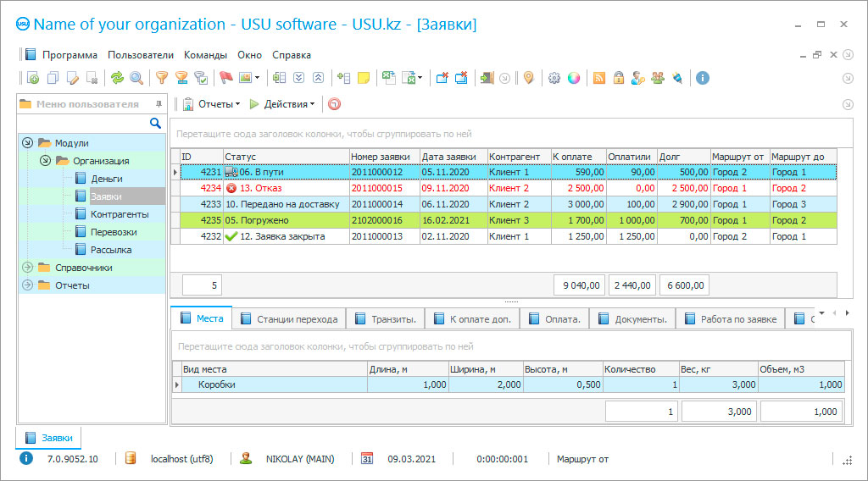Click the picture toolbar icon
Viewport: 868px width, 481px height.
click(245, 78)
